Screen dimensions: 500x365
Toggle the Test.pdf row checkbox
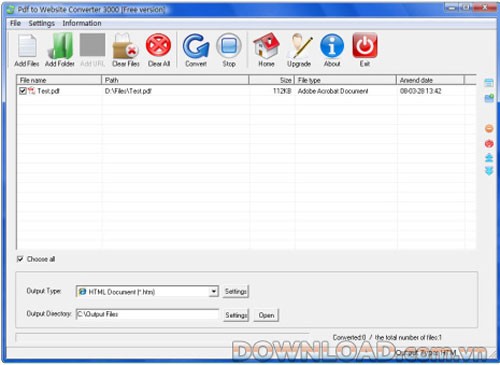(23, 91)
